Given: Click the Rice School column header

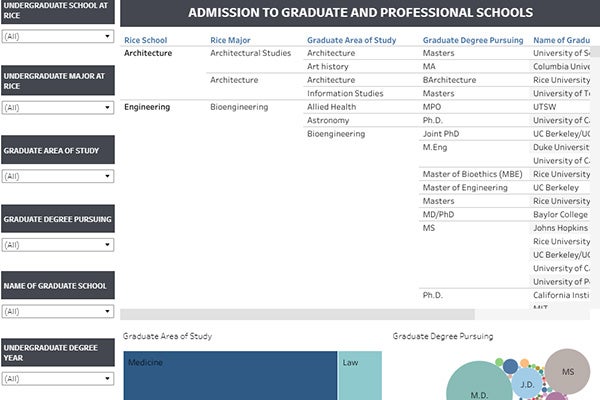Looking at the screenshot, I should pyautogui.click(x=145, y=40).
